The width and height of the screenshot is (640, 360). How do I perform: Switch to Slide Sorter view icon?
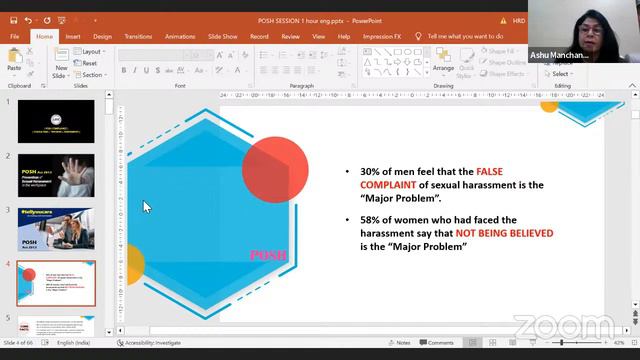[493, 343]
